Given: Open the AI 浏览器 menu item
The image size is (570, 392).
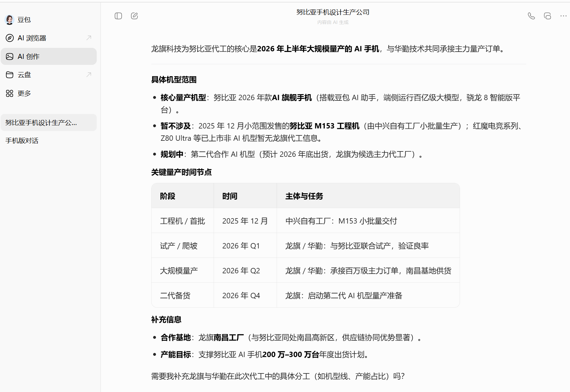Looking at the screenshot, I should tap(49, 38).
